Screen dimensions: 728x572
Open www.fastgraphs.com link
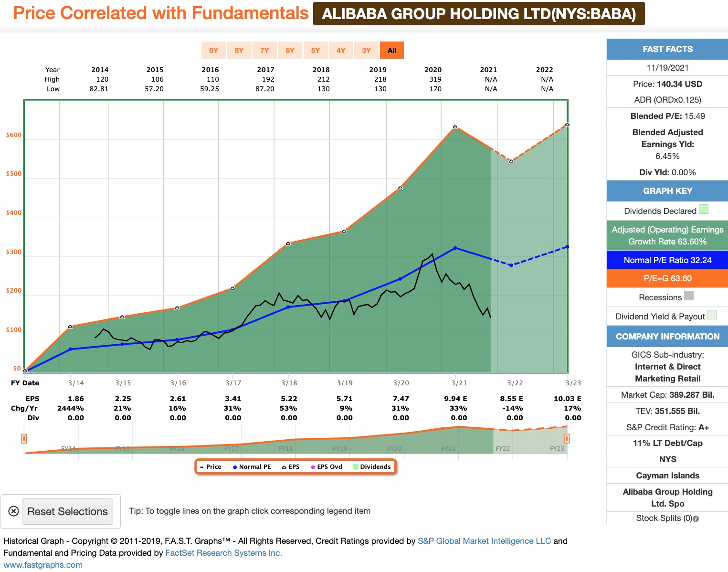pos(43,565)
